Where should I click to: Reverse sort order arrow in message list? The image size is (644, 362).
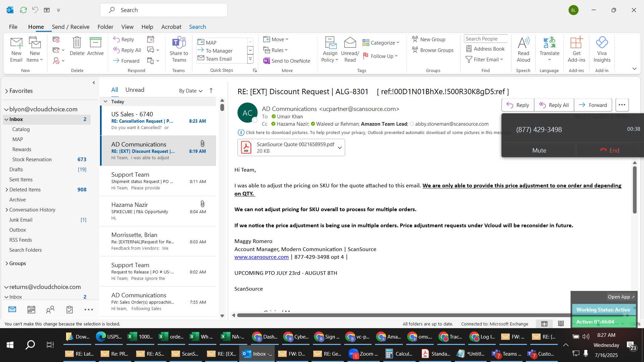211,90
